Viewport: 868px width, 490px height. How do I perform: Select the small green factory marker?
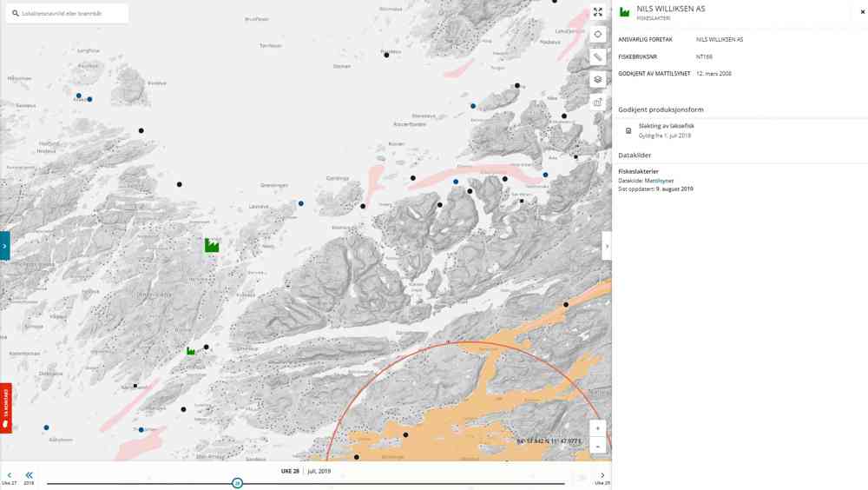191,351
